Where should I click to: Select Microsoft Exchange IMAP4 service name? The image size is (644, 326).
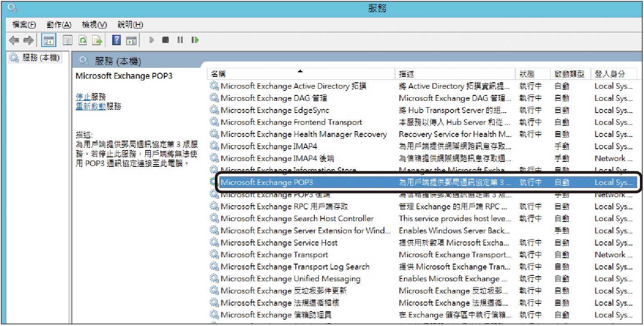coord(269,146)
